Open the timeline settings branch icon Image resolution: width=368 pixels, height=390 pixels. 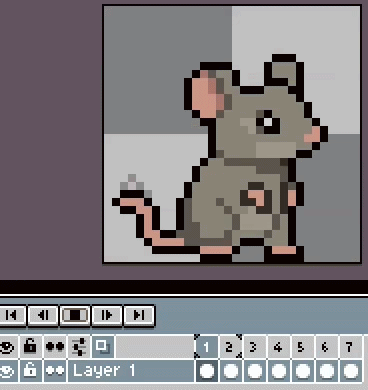point(79,347)
